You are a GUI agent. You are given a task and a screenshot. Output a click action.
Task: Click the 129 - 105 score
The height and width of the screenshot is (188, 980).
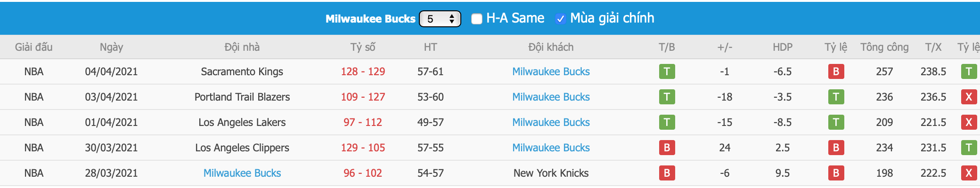tap(363, 148)
